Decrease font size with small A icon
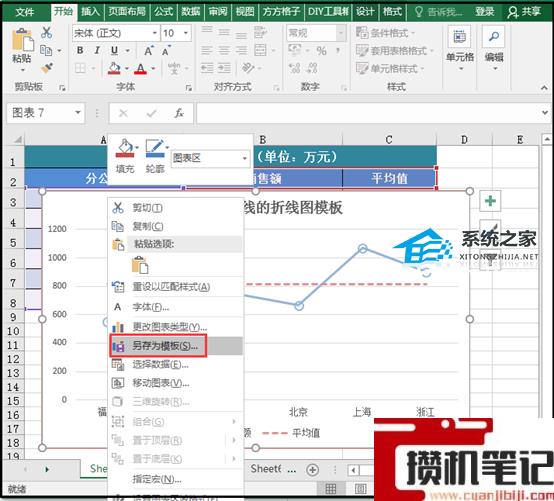This screenshot has width=554, height=501. tap(166, 51)
